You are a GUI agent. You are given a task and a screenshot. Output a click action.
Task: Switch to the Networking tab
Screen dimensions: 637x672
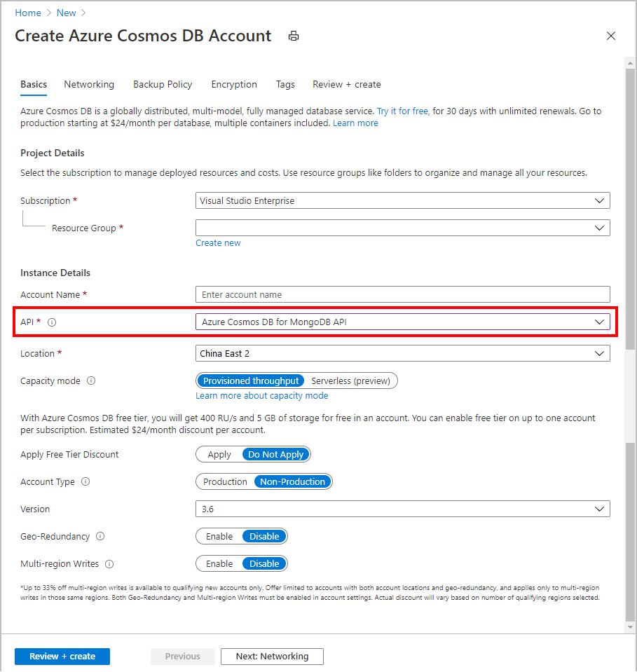(89, 84)
